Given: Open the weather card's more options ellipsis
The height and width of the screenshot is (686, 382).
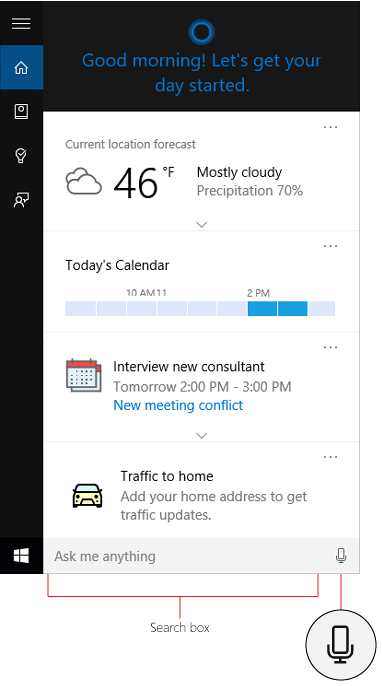Looking at the screenshot, I should [330, 127].
